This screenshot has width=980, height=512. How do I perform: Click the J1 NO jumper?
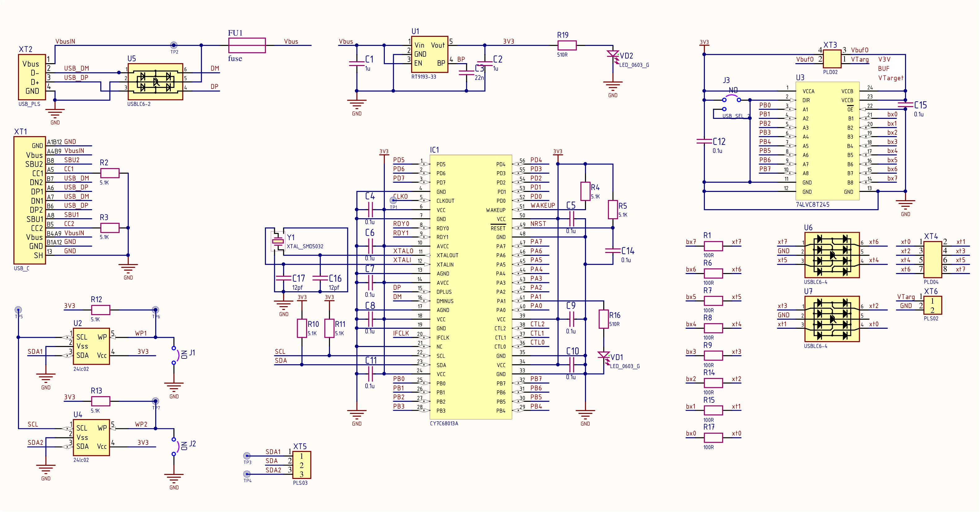point(175,355)
